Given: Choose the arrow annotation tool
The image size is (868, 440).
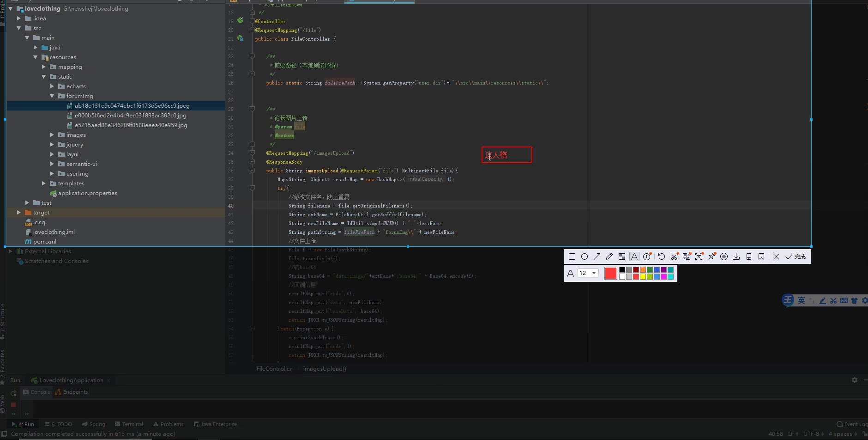Looking at the screenshot, I should [597, 257].
